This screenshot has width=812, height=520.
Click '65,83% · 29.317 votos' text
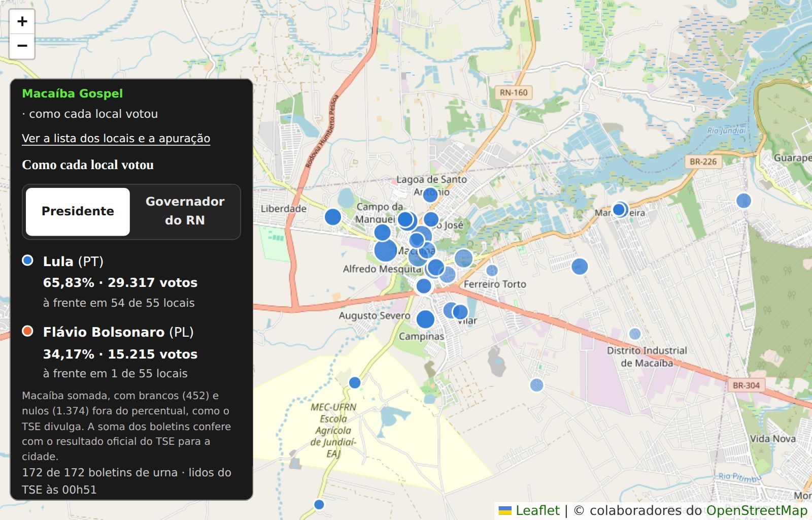pos(120,282)
